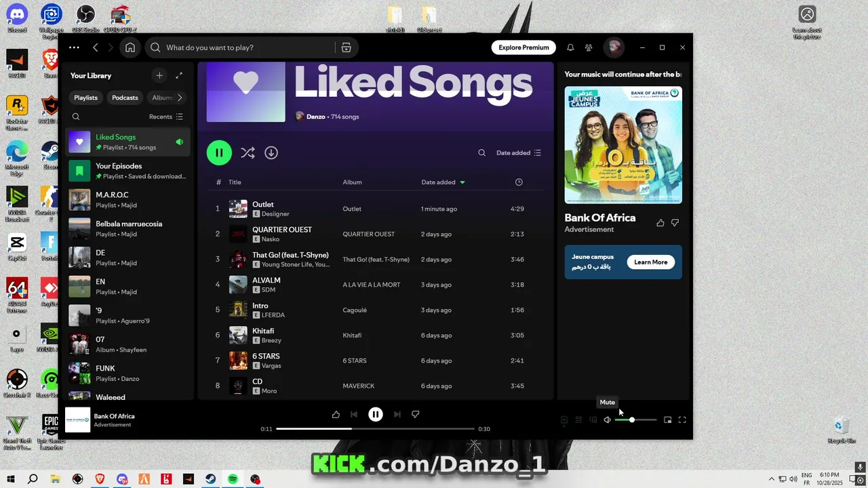Open Recents sort options in library
This screenshot has height=488, width=868.
tap(166, 117)
